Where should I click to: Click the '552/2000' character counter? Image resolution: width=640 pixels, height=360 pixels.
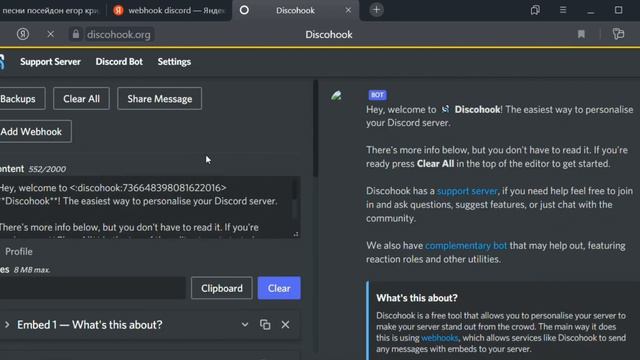click(x=47, y=169)
